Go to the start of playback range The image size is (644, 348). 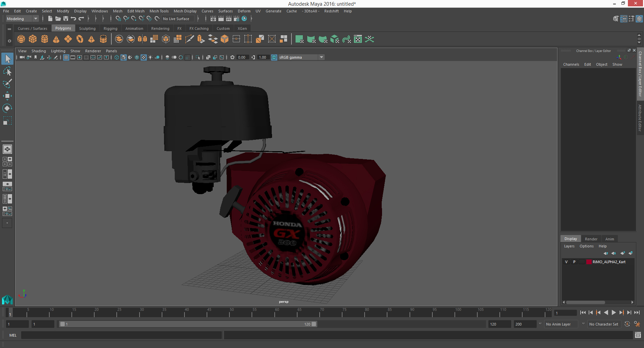pos(583,312)
